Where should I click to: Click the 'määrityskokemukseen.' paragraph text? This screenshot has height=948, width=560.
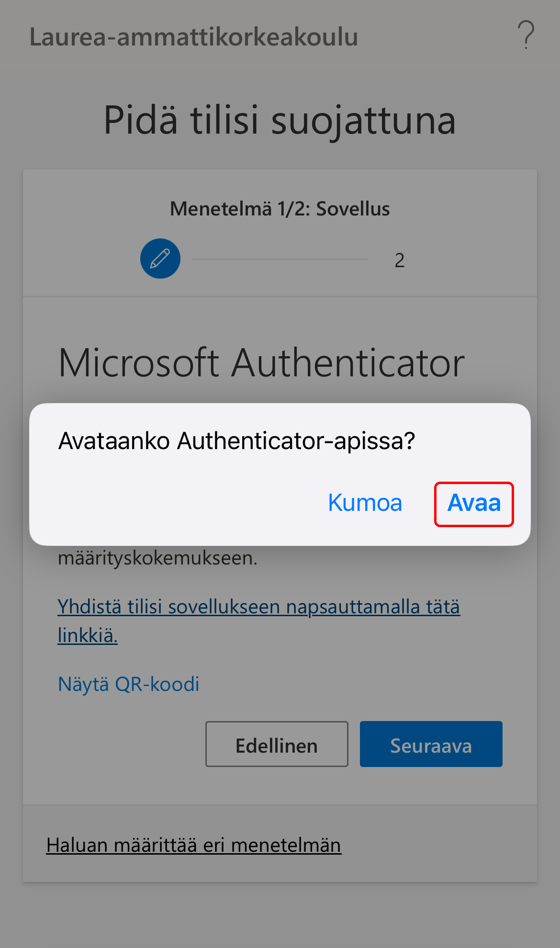click(157, 558)
